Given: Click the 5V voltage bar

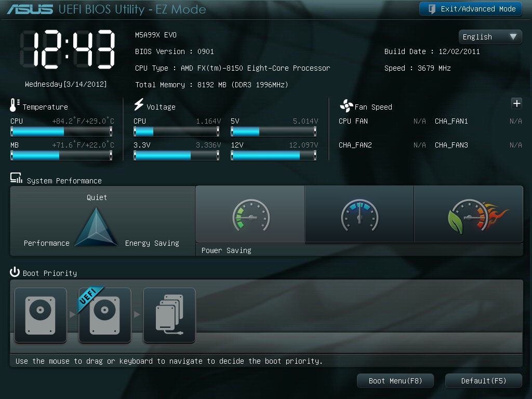Looking at the screenshot, I should (x=273, y=131).
